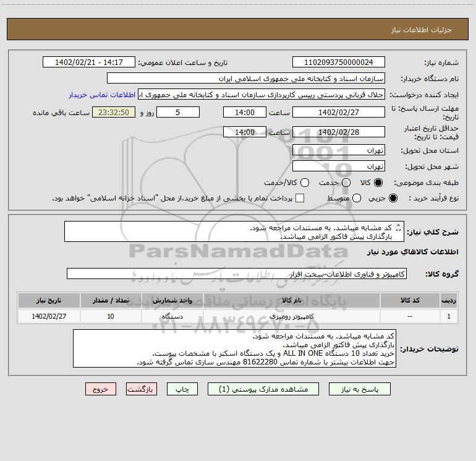Viewport: 476px width, 461px height.
Task: Tick the اسناد خزانه اسلامی payment checkbox
Action: coord(300,198)
